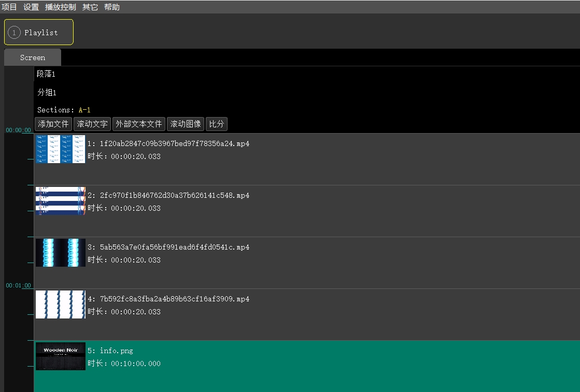Select thumbnail of playlist item 2

pyautogui.click(x=60, y=201)
